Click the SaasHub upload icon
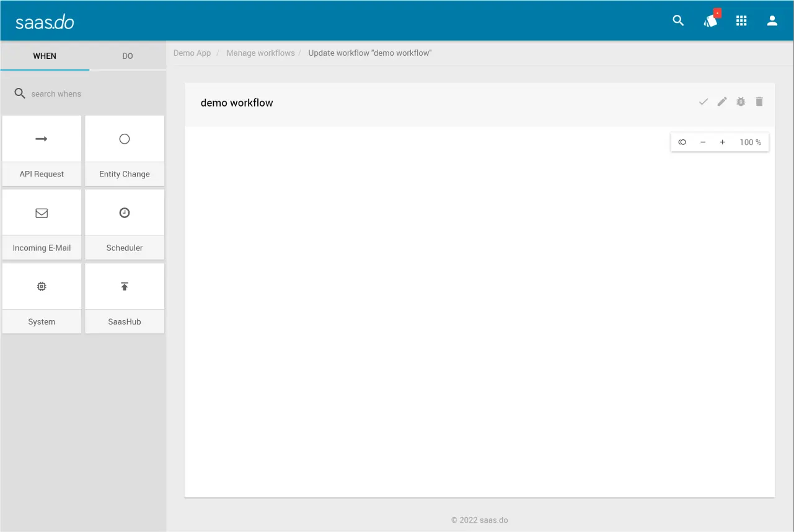 125,287
